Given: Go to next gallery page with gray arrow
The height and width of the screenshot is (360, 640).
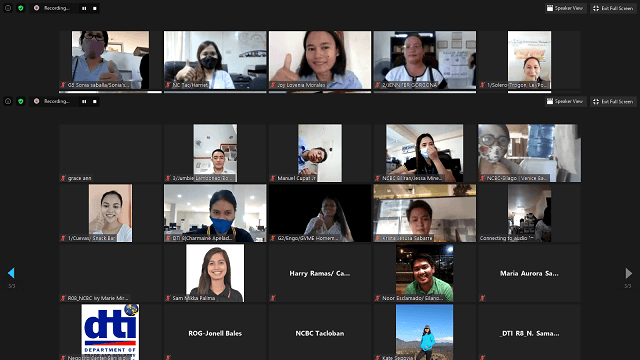Looking at the screenshot, I should tap(628, 273).
